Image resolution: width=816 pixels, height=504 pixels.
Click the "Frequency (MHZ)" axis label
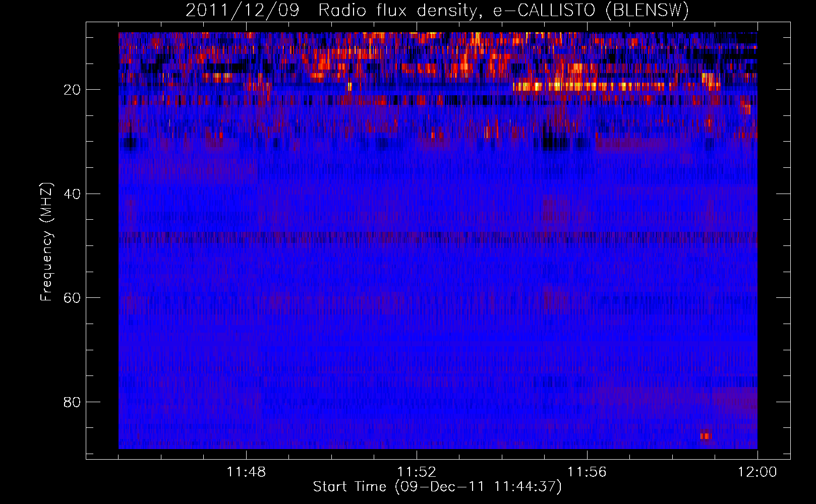coord(46,242)
